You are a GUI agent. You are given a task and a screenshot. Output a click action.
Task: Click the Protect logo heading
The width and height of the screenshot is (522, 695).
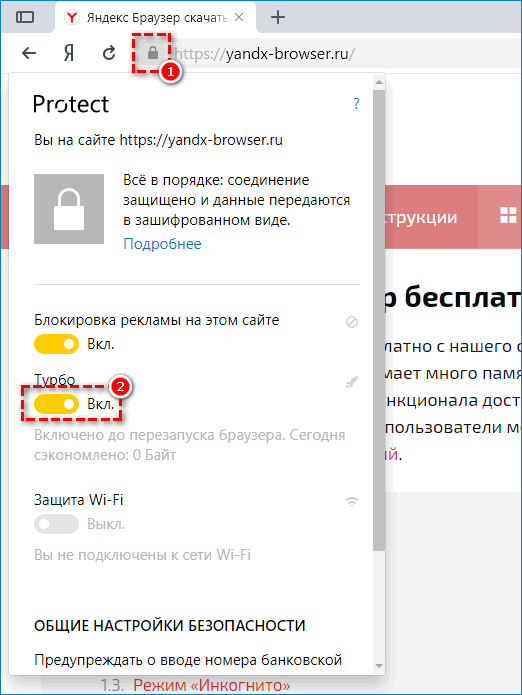(71, 105)
